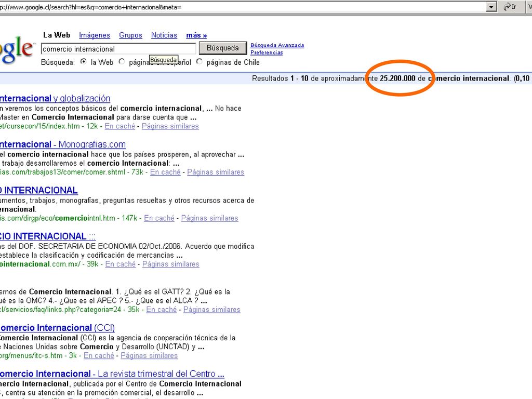Click the cursecon/15/index.htm URL text
This screenshot has width=532, height=399.
pyautogui.click(x=39, y=126)
